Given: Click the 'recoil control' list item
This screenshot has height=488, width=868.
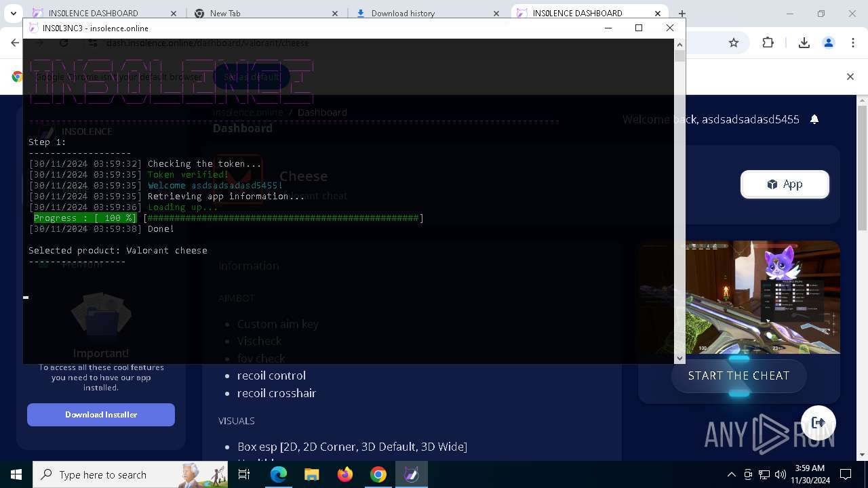Looking at the screenshot, I should point(271,375).
